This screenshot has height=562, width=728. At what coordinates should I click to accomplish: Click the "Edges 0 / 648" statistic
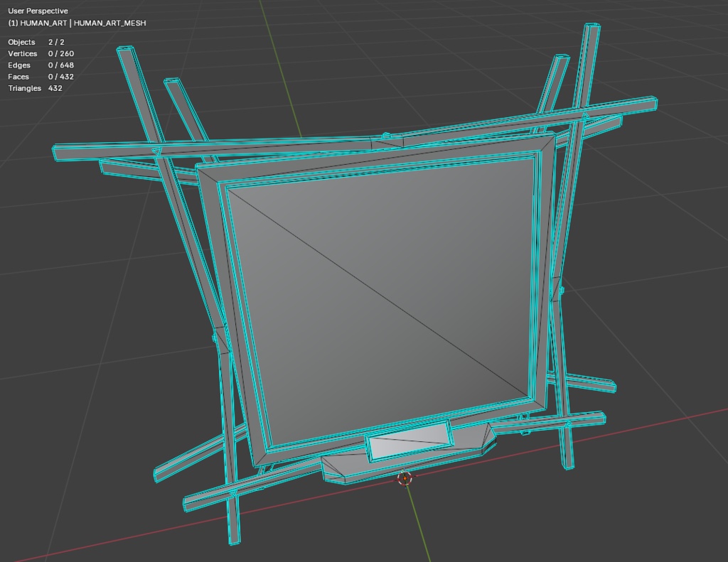(x=41, y=65)
